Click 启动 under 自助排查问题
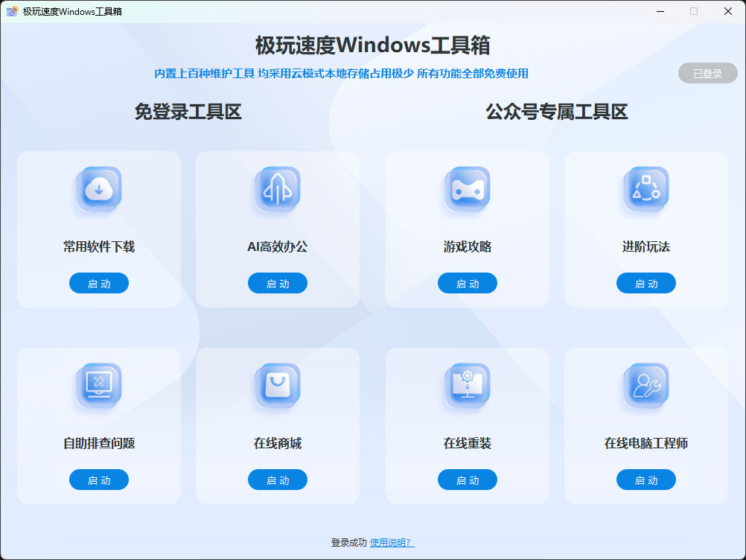 pyautogui.click(x=99, y=480)
